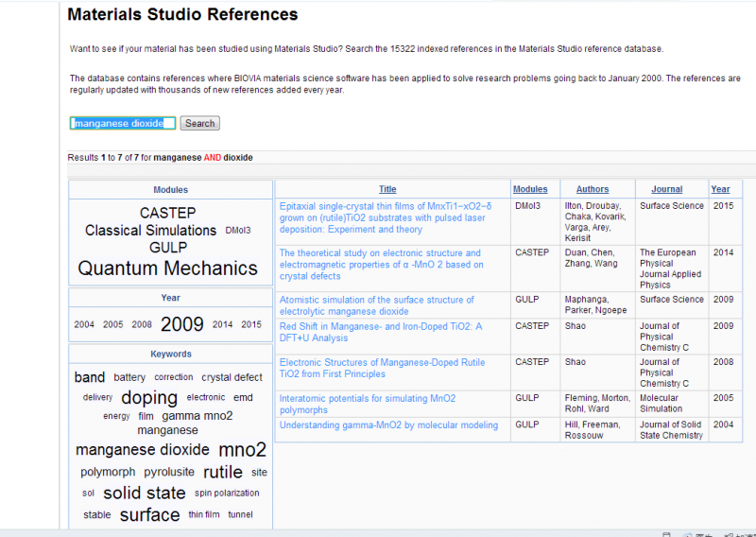Select the doping keyword tag
The image size is (756, 537).
point(149,398)
